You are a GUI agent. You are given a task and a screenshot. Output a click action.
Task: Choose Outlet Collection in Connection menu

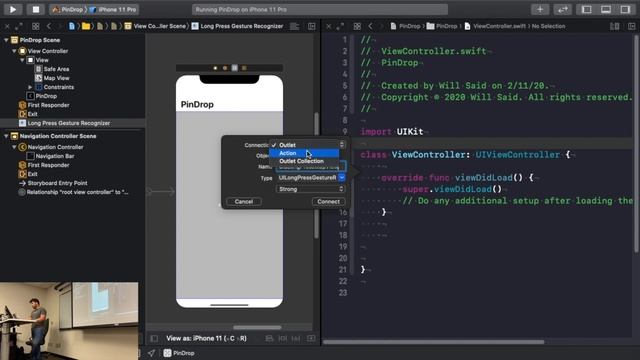(304, 161)
